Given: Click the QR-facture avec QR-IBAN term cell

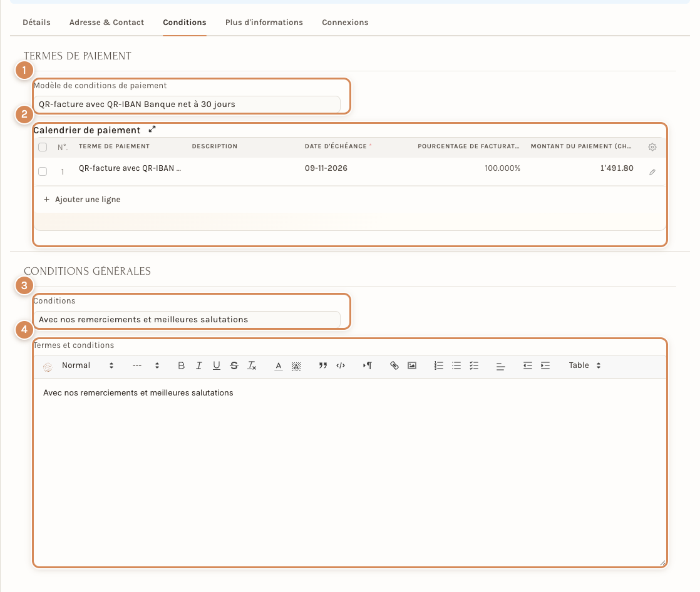Looking at the screenshot, I should click(x=130, y=168).
